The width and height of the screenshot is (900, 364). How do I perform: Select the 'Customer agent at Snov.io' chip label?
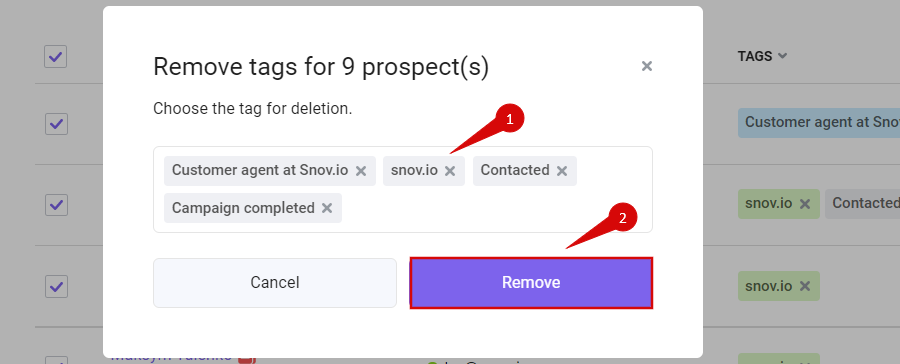pyautogui.click(x=260, y=171)
